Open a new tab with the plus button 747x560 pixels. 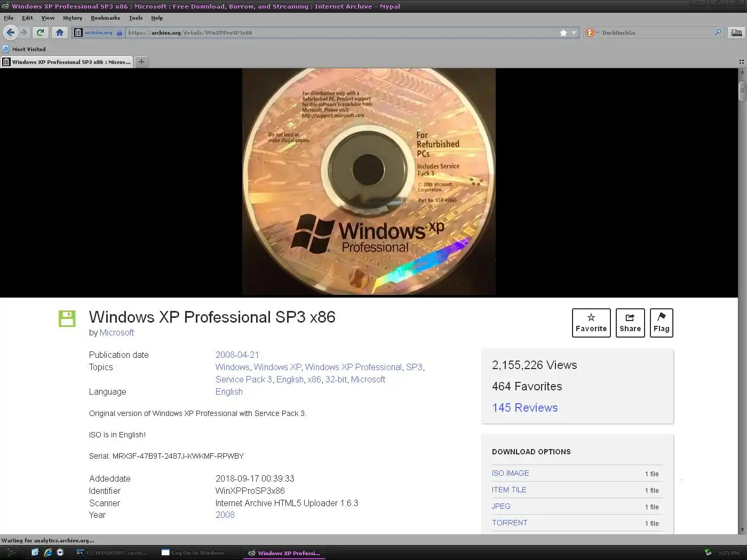click(x=141, y=62)
